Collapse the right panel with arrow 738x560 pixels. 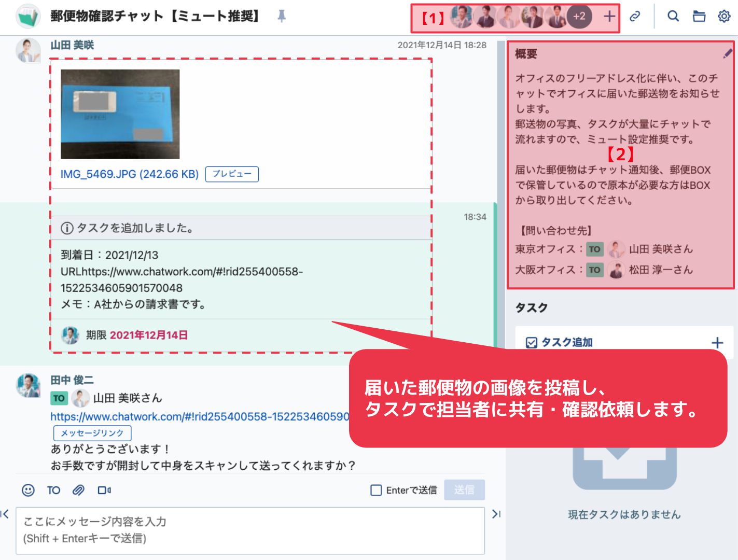[x=496, y=514]
